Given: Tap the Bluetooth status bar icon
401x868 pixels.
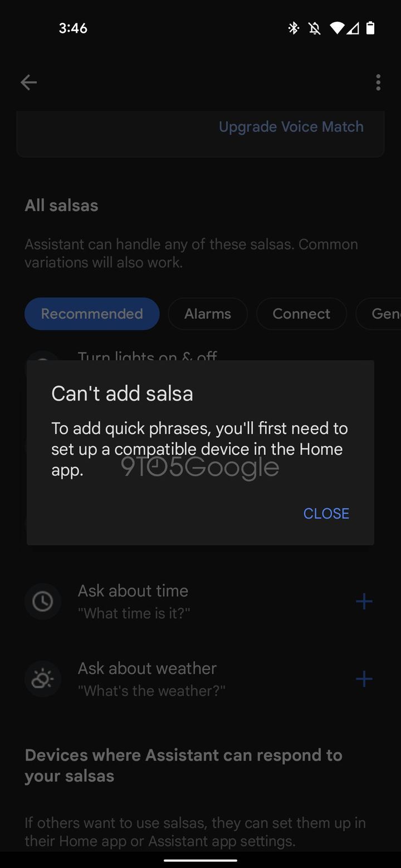Looking at the screenshot, I should [x=294, y=28].
